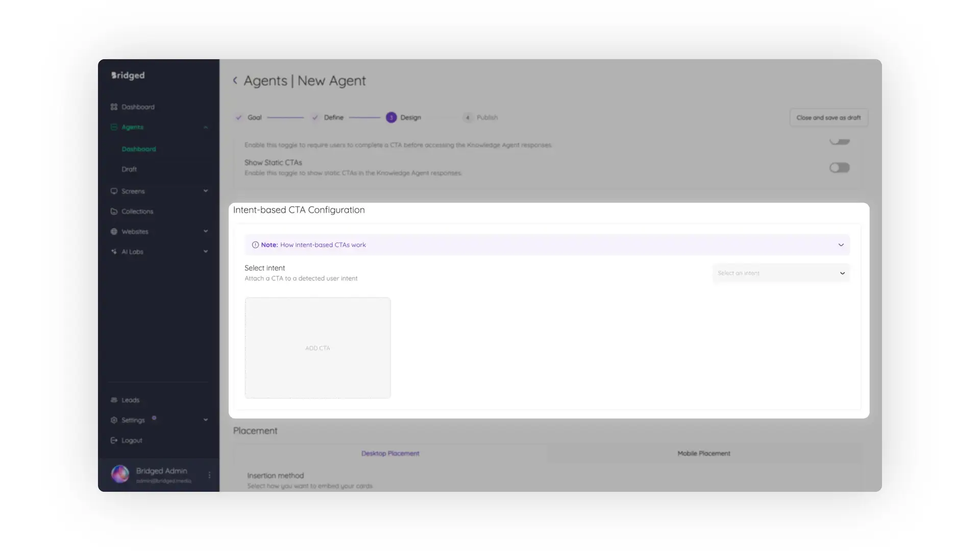Switch to the Desktop Placement tab
The width and height of the screenshot is (980, 551).
click(x=390, y=453)
